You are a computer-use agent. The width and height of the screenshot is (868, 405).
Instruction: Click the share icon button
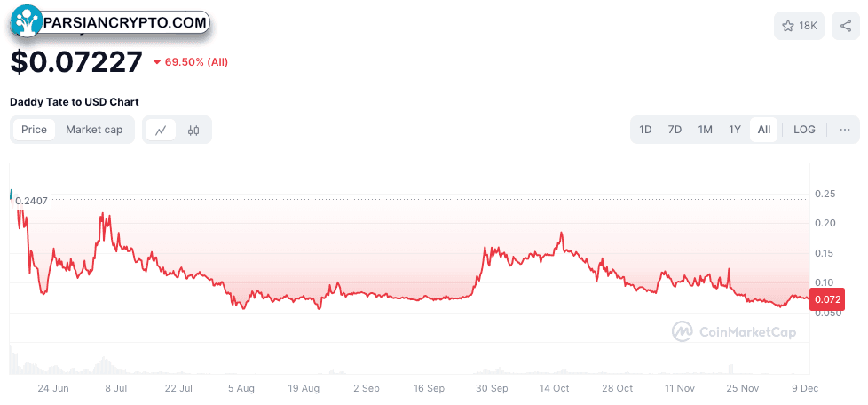(x=845, y=26)
